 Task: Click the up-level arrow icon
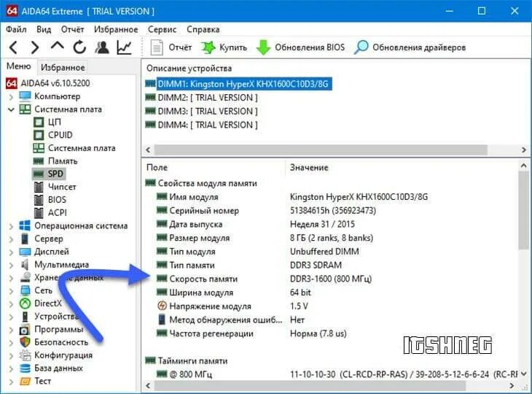tap(58, 47)
